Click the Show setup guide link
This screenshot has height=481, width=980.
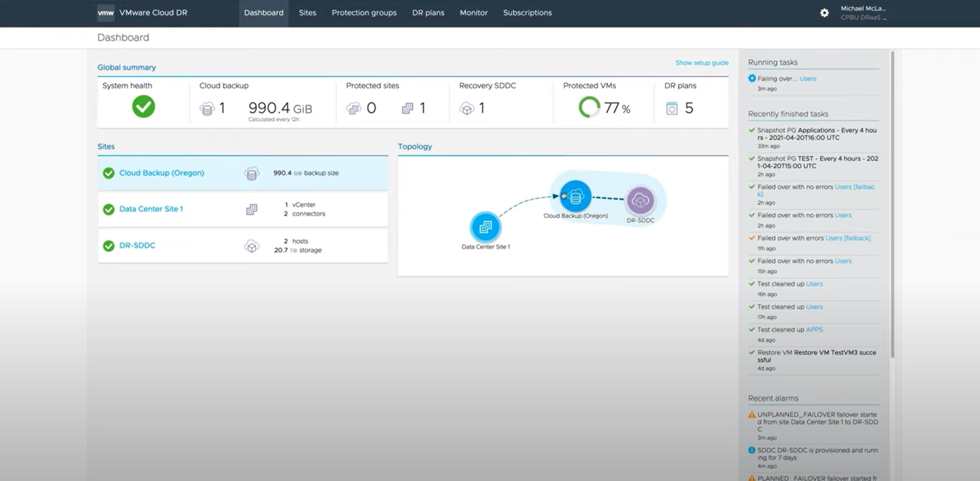pos(701,62)
